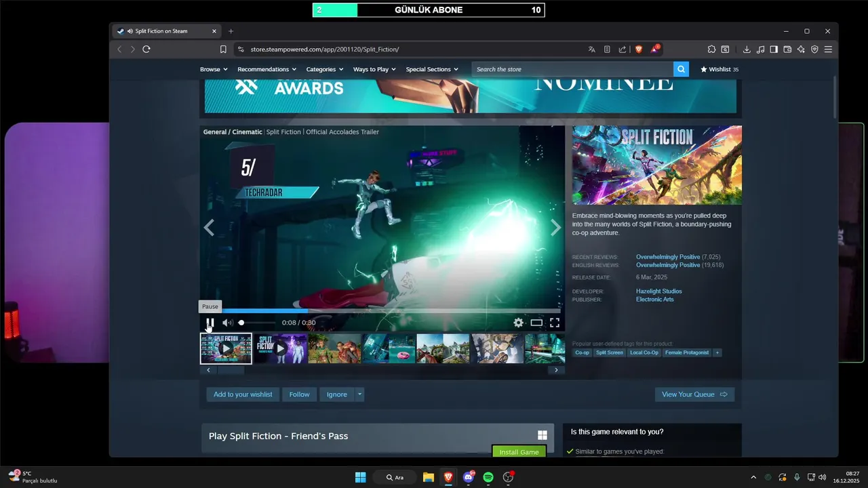Select the Co-op tag
The image size is (868, 488).
(x=582, y=352)
